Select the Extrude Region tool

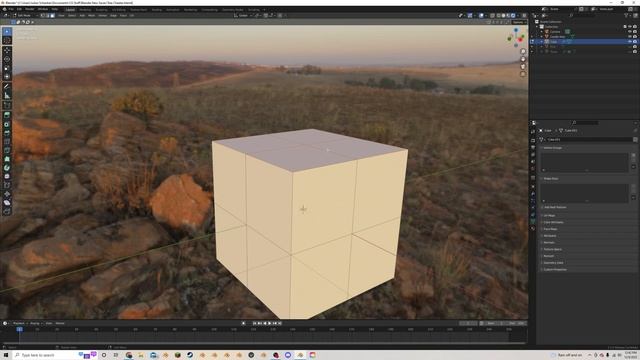coord(7,116)
